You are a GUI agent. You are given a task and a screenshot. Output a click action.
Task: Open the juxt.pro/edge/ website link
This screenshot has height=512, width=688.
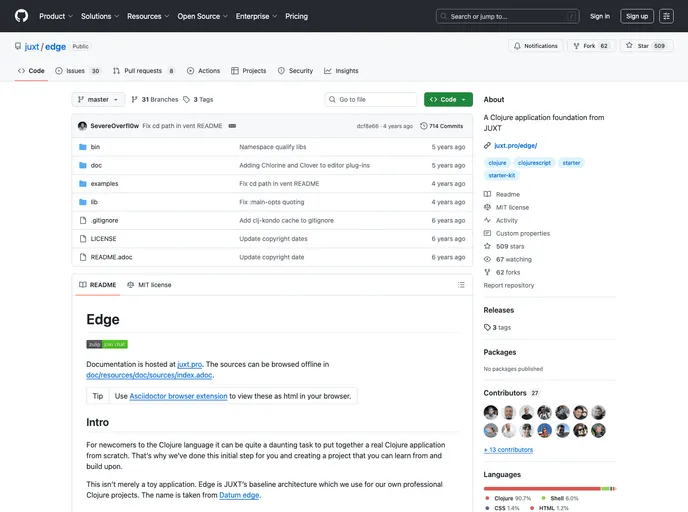point(516,146)
